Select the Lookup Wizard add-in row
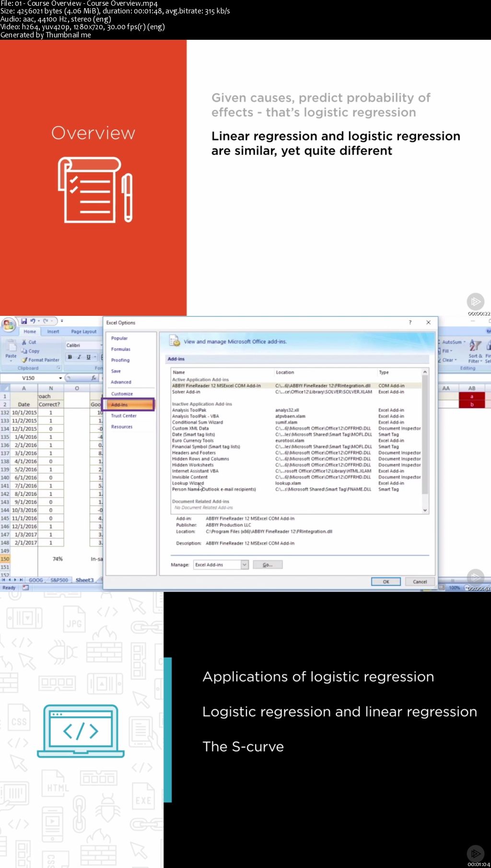Viewport: 491px width, 868px height. [296, 484]
